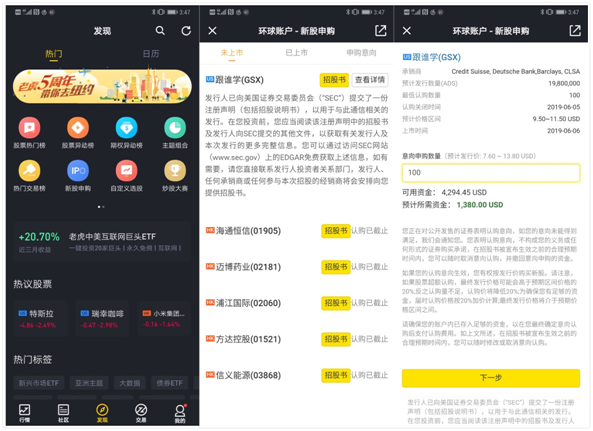The height and width of the screenshot is (431, 593).
Task: Tap the 信义能源(03868) stock name
Action: (248, 375)
